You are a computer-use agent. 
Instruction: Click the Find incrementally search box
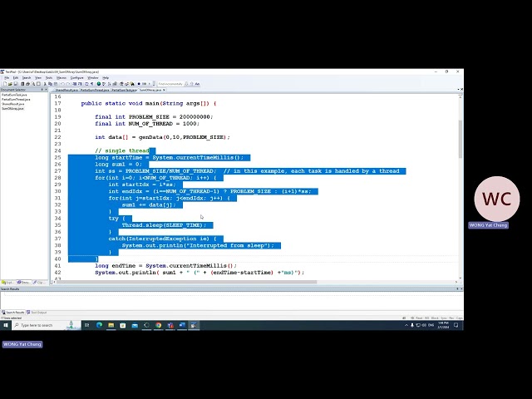(x=170, y=84)
